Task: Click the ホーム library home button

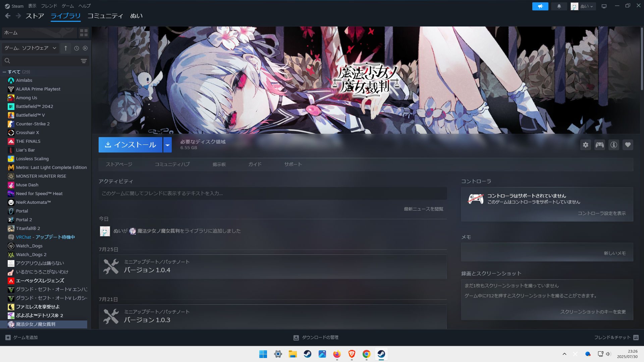Action: (40, 33)
